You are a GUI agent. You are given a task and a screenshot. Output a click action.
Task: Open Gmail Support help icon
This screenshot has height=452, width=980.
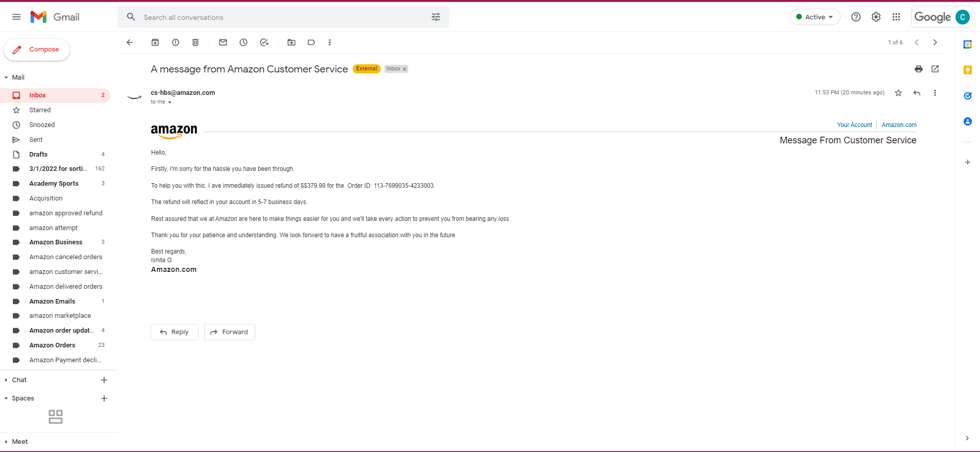[x=856, y=17]
